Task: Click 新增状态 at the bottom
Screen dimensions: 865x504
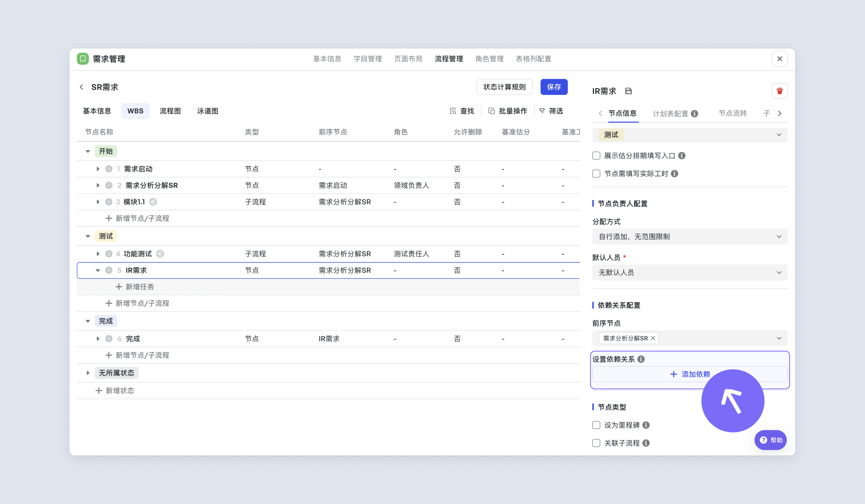Action: (115, 391)
